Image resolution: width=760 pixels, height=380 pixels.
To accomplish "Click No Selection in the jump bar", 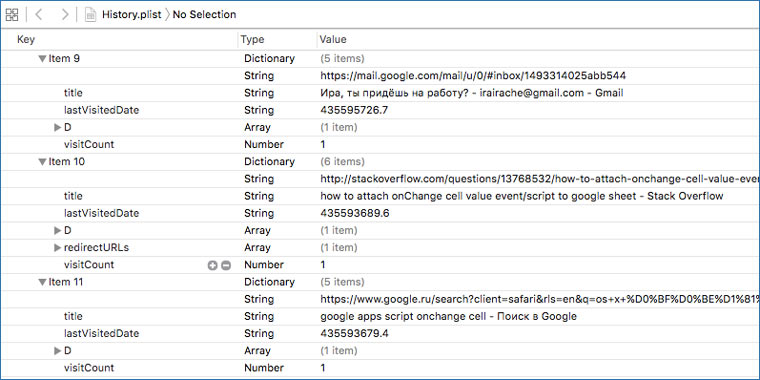I will (x=204, y=15).
